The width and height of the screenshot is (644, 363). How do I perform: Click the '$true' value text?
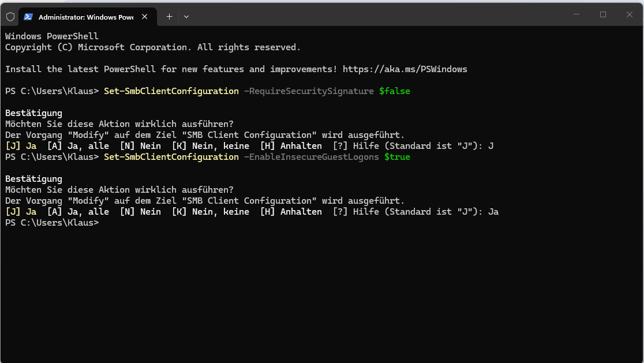397,157
